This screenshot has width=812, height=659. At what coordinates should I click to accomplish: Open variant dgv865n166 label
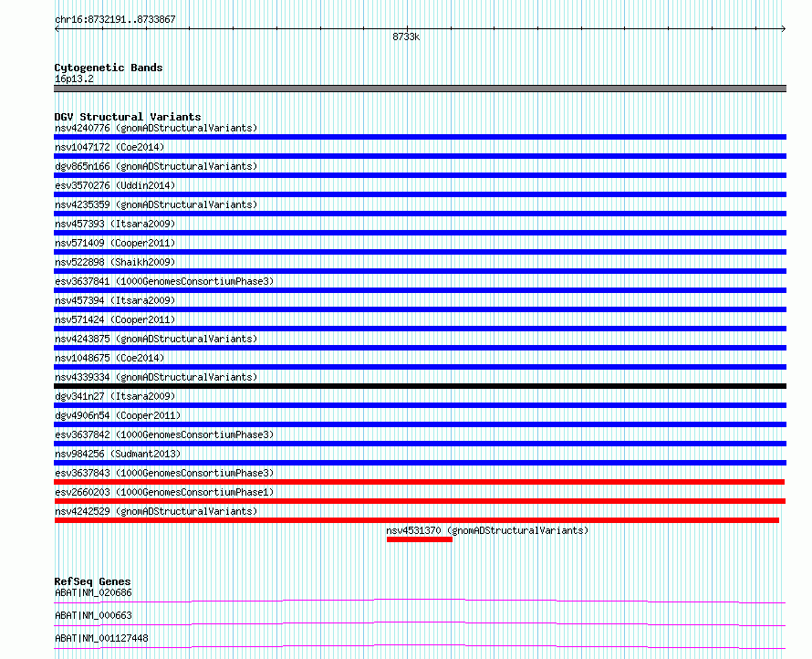point(156,166)
